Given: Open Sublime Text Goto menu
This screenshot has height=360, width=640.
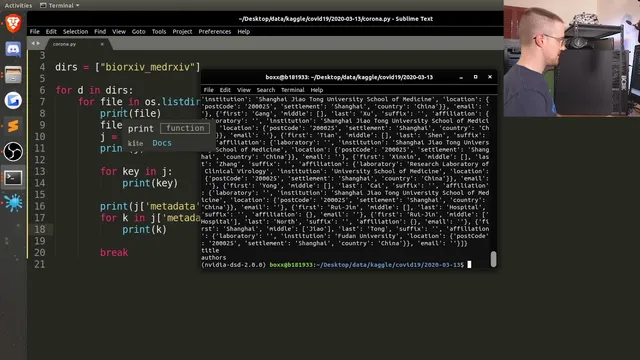Looking at the screenshot, I should tap(139, 31).
